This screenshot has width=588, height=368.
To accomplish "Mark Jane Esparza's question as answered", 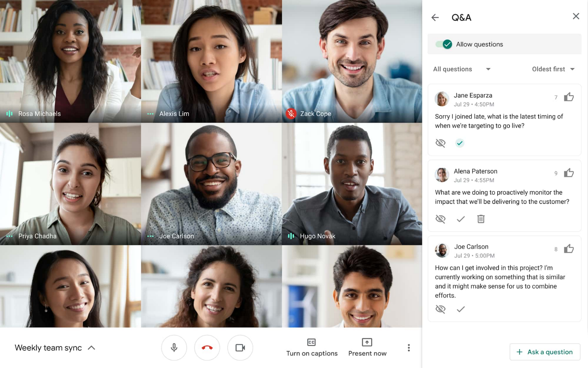I will point(460,143).
